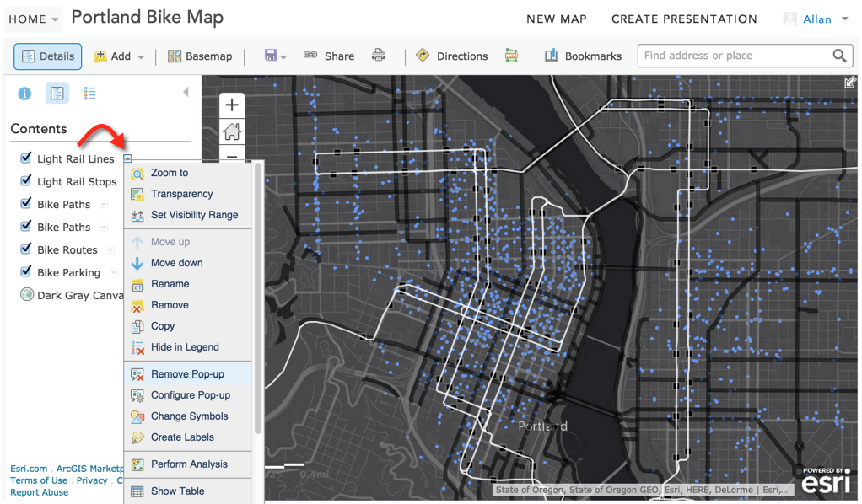The width and height of the screenshot is (862, 504).
Task: Click Remove Pop-up option
Action: click(188, 373)
